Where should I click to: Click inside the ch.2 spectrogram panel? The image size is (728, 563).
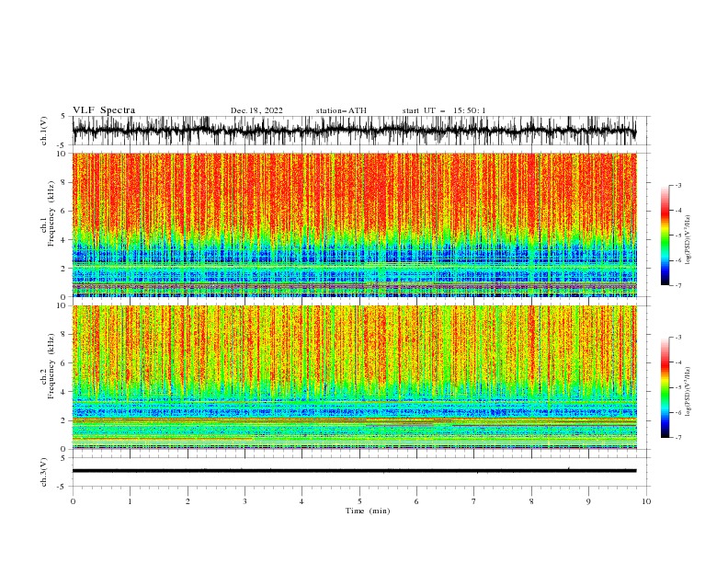pyautogui.click(x=355, y=377)
